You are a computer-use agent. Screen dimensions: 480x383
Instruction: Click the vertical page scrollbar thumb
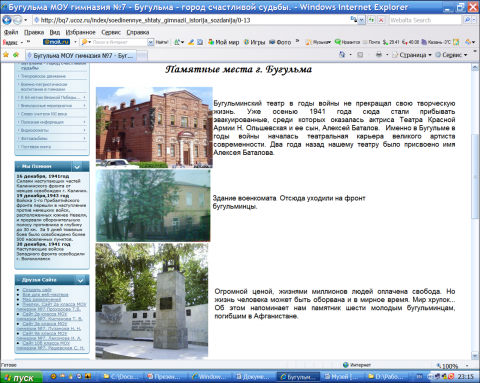[x=475, y=176]
